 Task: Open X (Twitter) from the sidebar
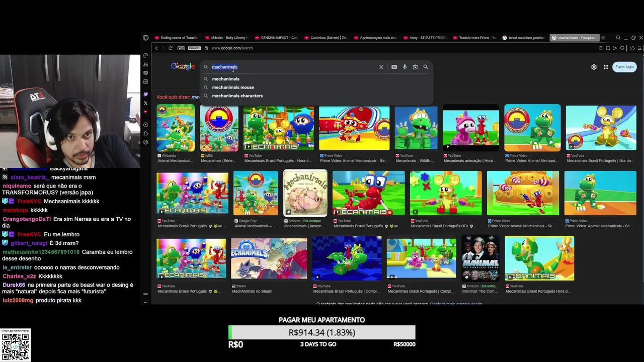pos(145,103)
